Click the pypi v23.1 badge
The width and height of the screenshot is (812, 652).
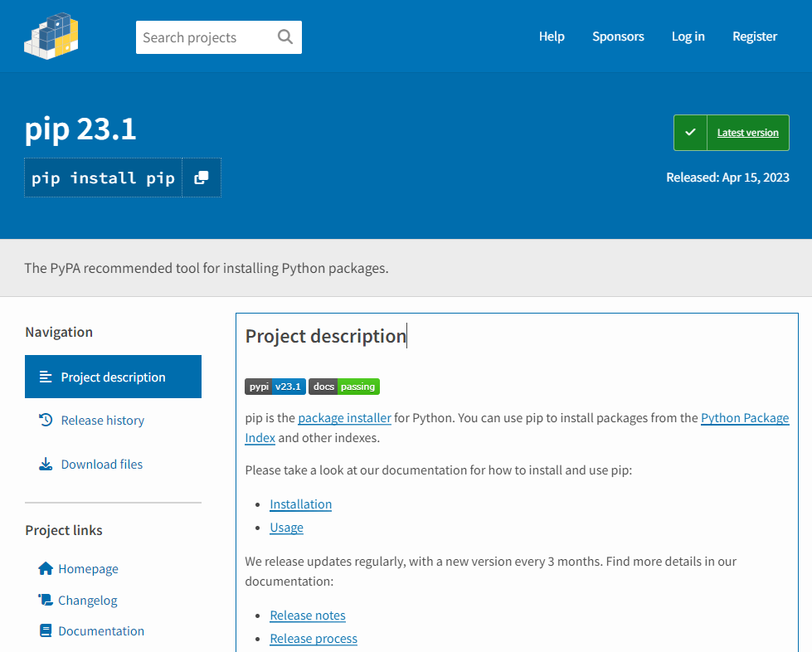275,387
